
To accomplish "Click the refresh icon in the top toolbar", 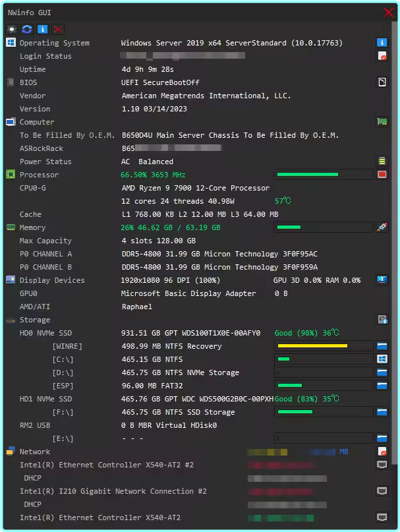I will [x=27, y=29].
